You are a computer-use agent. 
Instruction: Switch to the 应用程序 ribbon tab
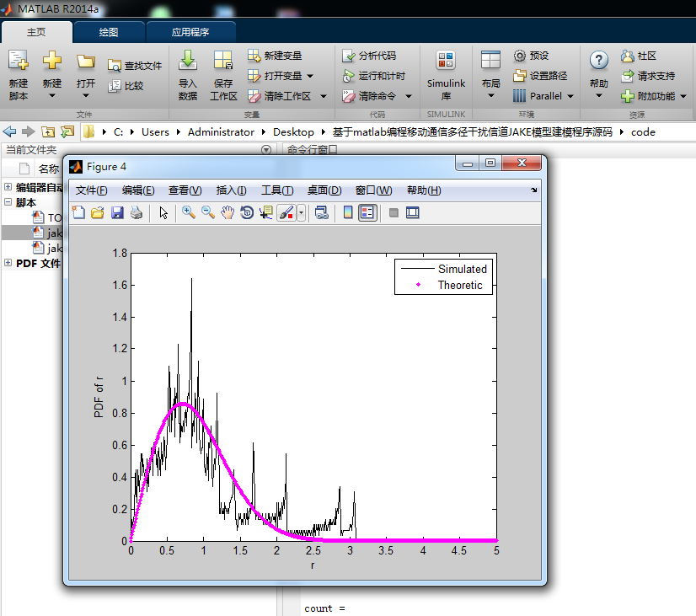(190, 32)
